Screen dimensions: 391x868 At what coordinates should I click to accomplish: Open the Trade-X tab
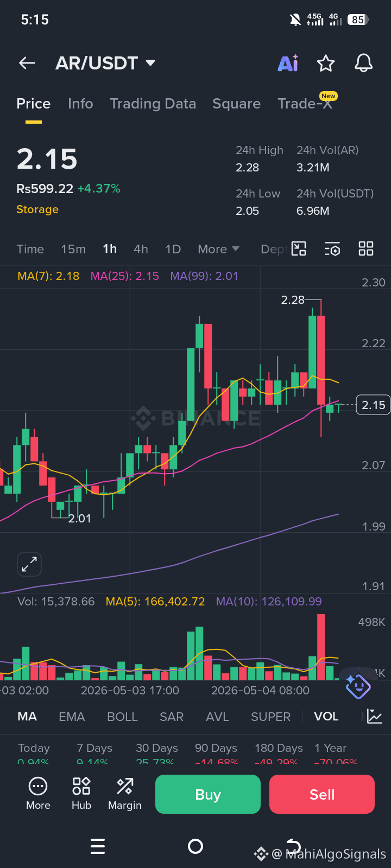click(305, 104)
